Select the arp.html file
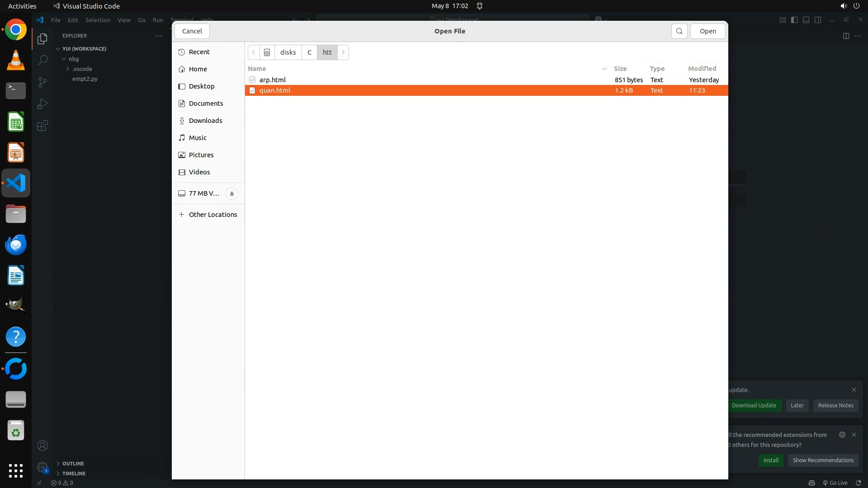The width and height of the screenshot is (868, 488). [273, 80]
